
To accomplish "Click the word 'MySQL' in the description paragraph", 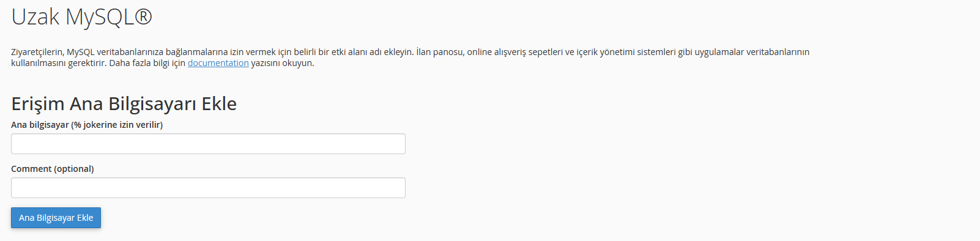I will point(81,52).
